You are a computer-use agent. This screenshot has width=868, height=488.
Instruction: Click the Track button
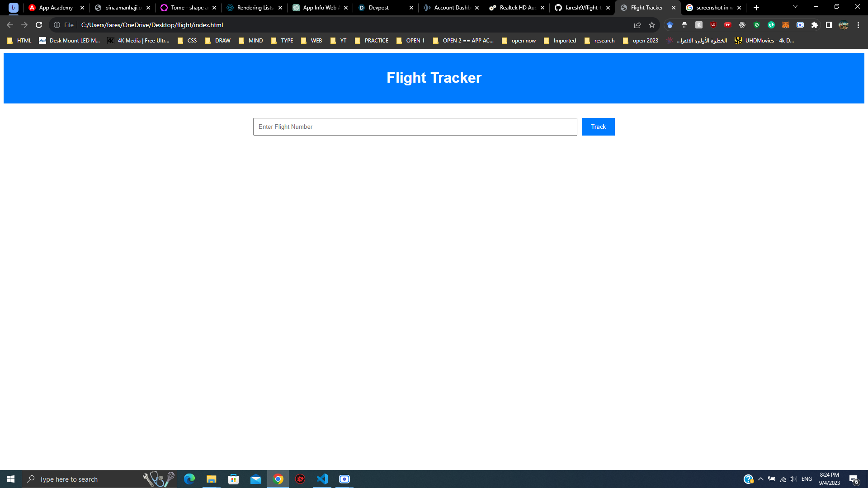(598, 127)
